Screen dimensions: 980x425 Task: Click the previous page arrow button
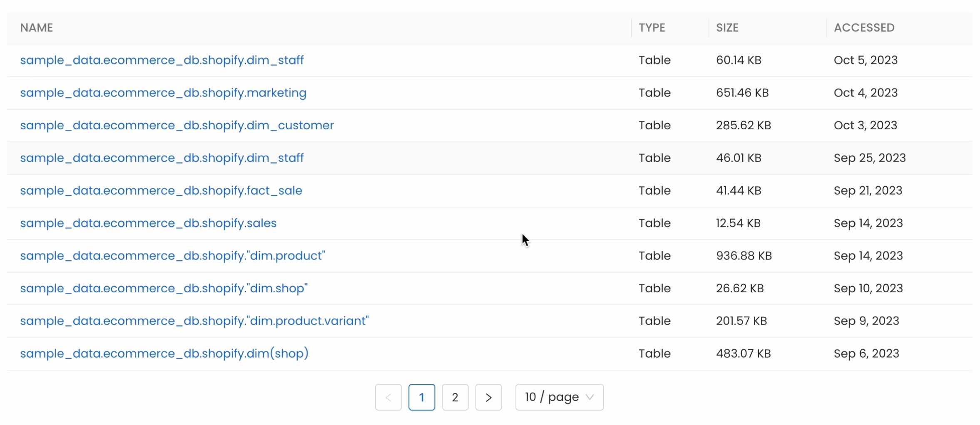click(388, 397)
